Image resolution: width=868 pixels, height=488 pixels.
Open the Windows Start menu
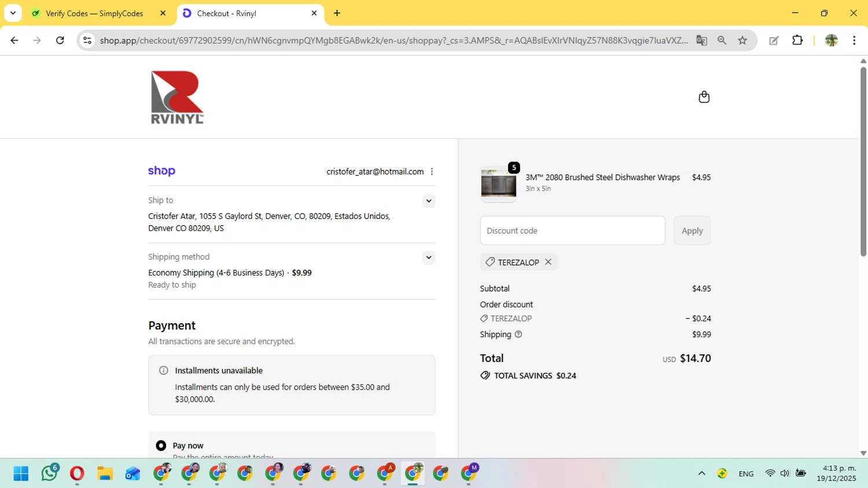pyautogui.click(x=21, y=474)
